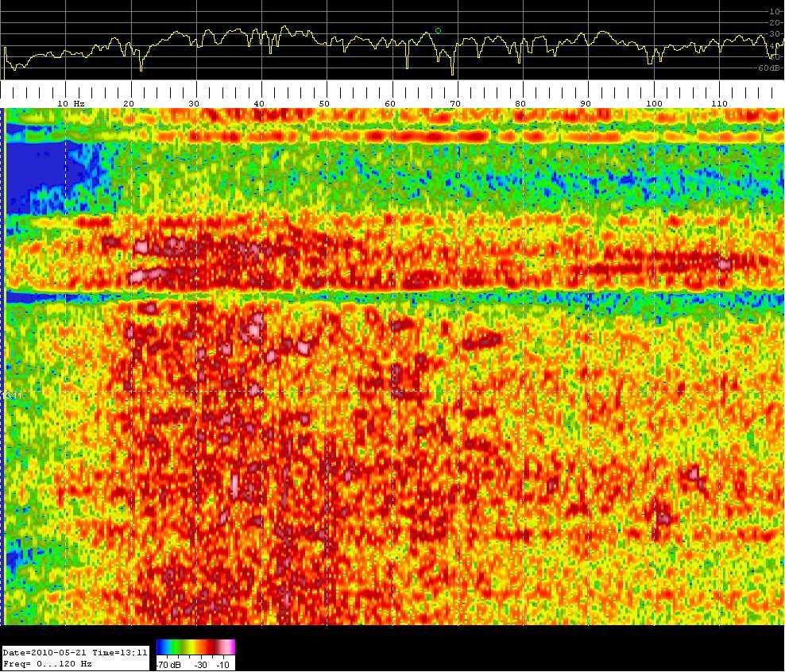Select the 100 Hz frequency ruler label

[654, 103]
